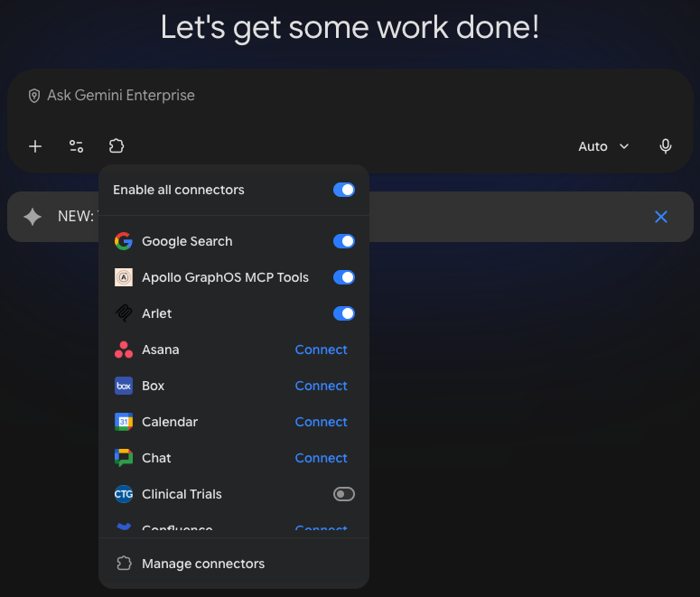Click the Asana three-dot logo icon
This screenshot has height=597, width=700.
point(124,350)
